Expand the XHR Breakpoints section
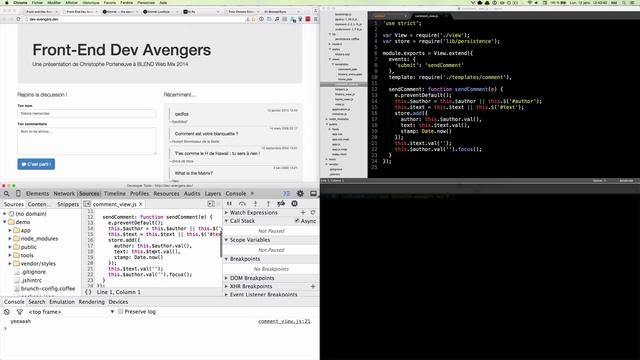Image resolution: width=640 pixels, height=360 pixels. [227, 287]
